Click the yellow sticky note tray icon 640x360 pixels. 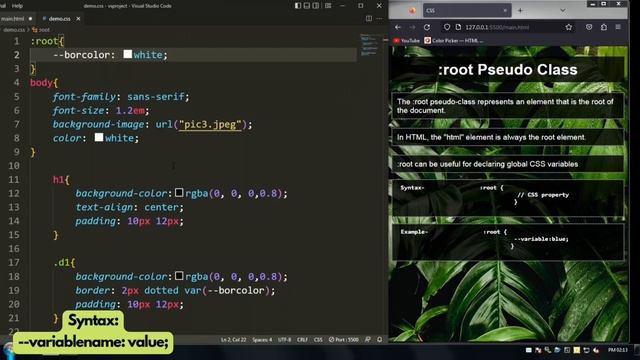[577, 350]
